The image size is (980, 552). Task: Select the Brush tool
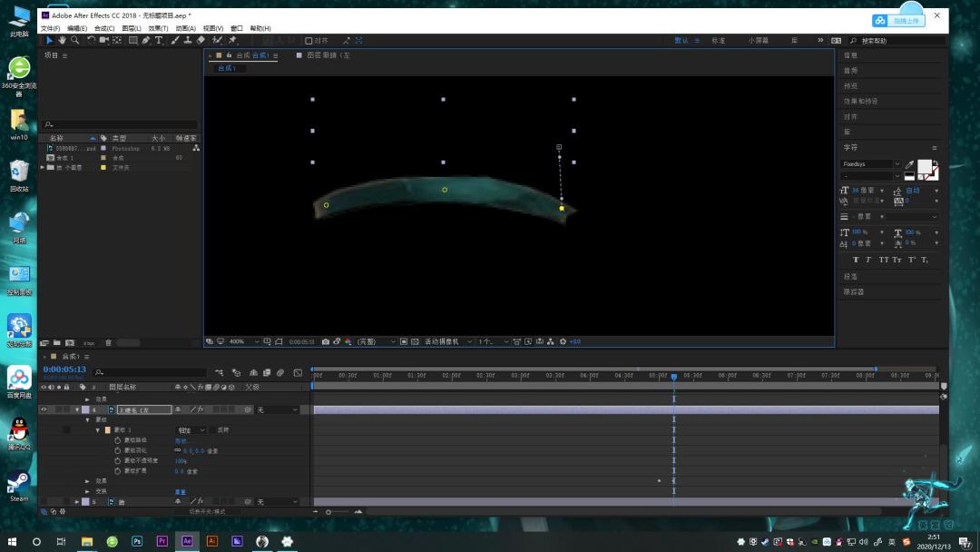175,40
